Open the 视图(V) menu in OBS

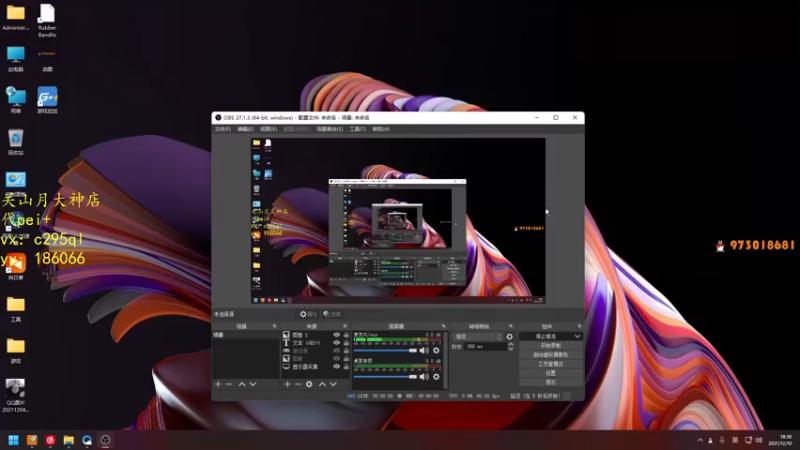[x=268, y=129]
